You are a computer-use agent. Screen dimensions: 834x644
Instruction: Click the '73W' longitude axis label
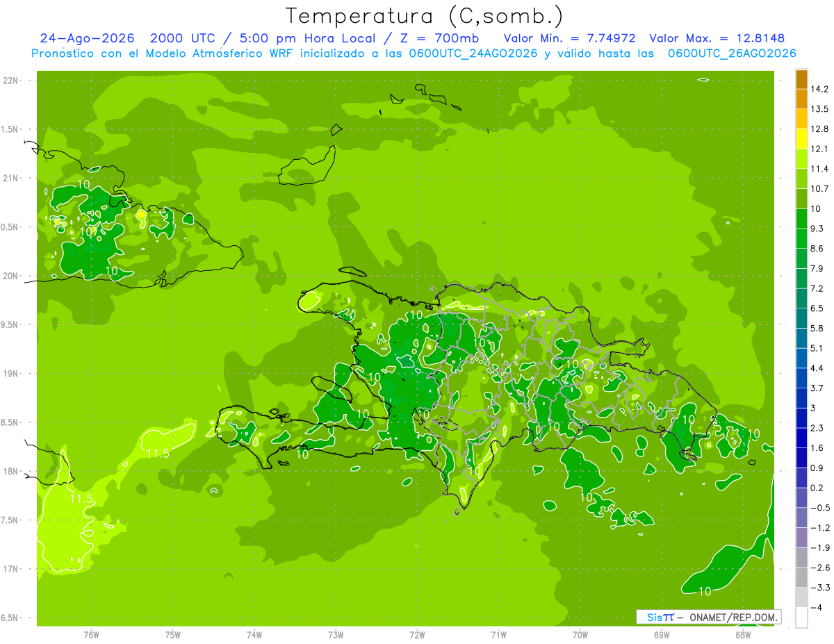(x=336, y=634)
